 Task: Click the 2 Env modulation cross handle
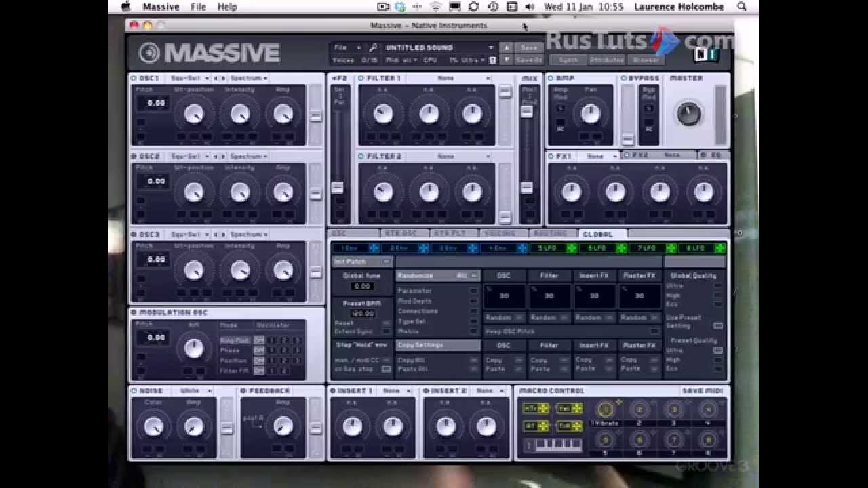[423, 249]
